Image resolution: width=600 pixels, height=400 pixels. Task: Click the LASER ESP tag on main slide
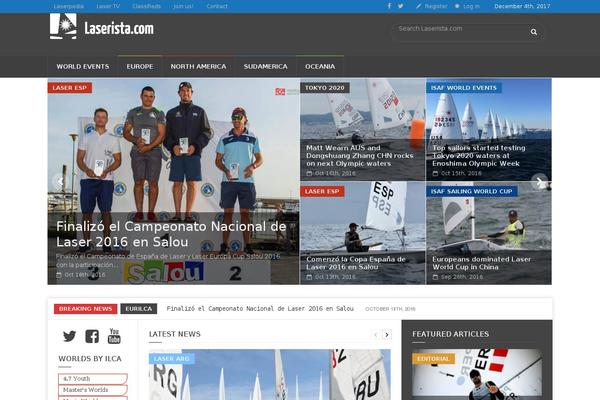point(70,88)
